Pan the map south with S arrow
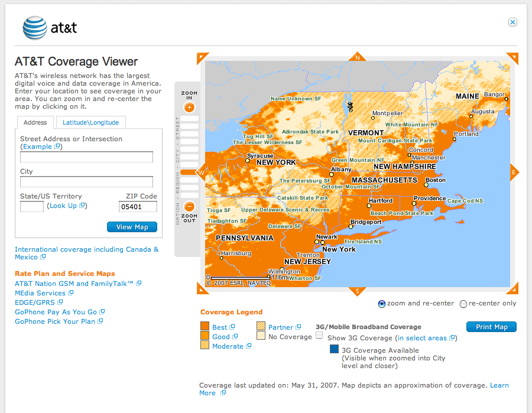 (357, 291)
